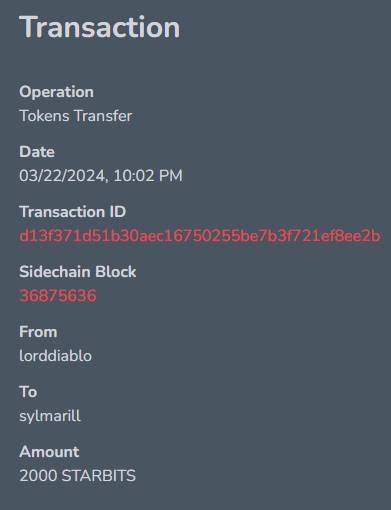Image resolution: width=391 pixels, height=510 pixels.
Task: Click the To label
Action: pyautogui.click(x=28, y=392)
